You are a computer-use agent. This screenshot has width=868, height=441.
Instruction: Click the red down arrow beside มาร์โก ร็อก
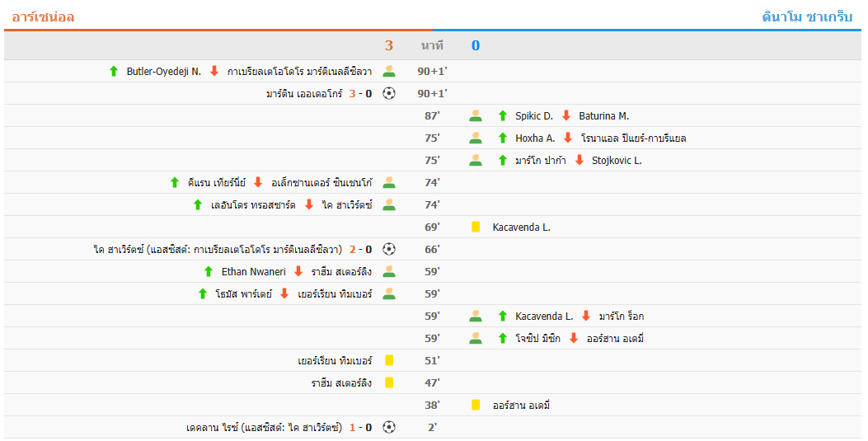click(x=586, y=316)
